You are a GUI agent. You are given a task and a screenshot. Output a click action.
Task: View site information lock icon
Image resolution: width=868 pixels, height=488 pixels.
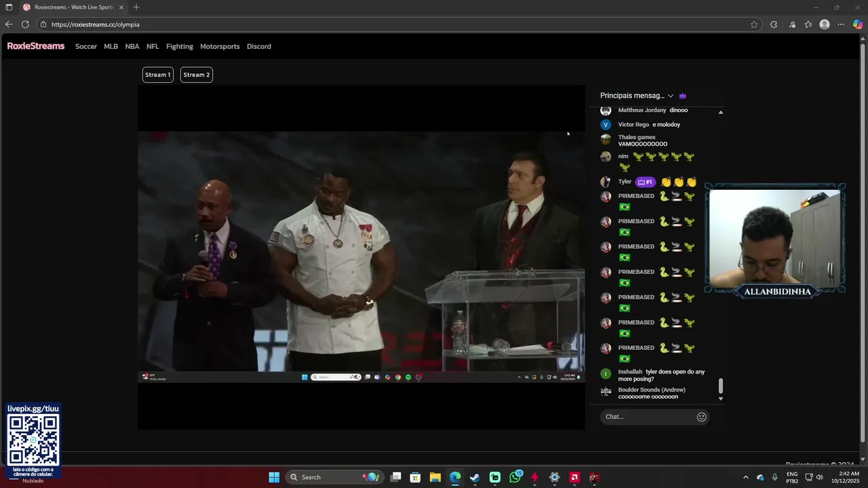coord(43,24)
